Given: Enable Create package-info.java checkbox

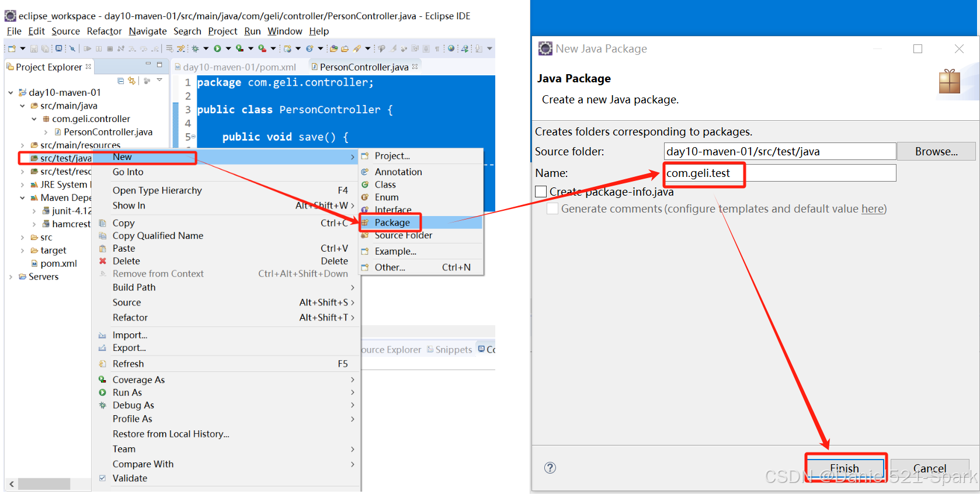Looking at the screenshot, I should click(x=541, y=192).
